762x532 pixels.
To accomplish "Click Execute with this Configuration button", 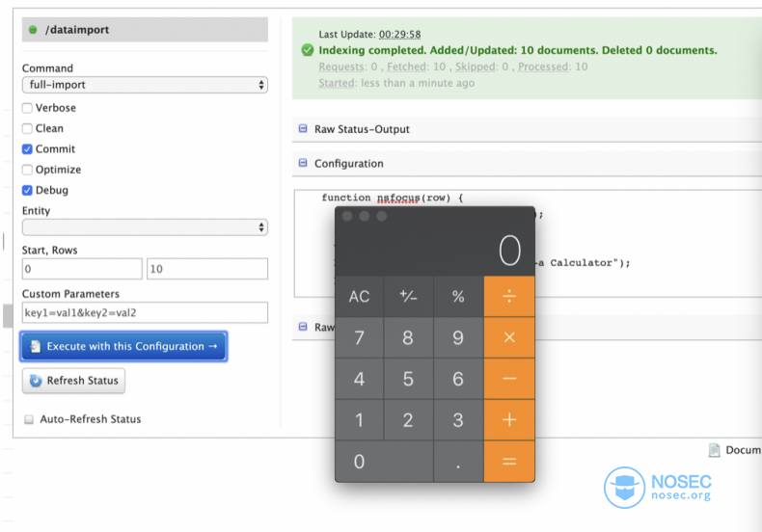I will click(x=123, y=347).
